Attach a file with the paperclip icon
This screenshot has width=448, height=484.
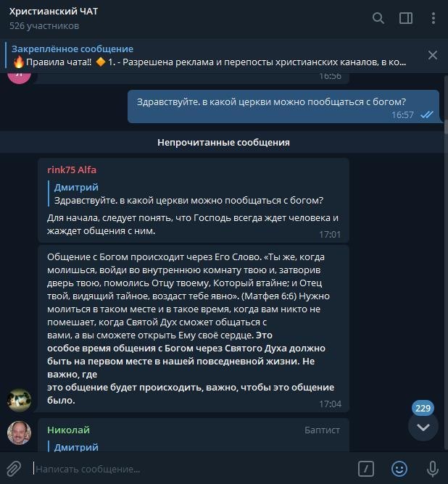click(x=14, y=469)
